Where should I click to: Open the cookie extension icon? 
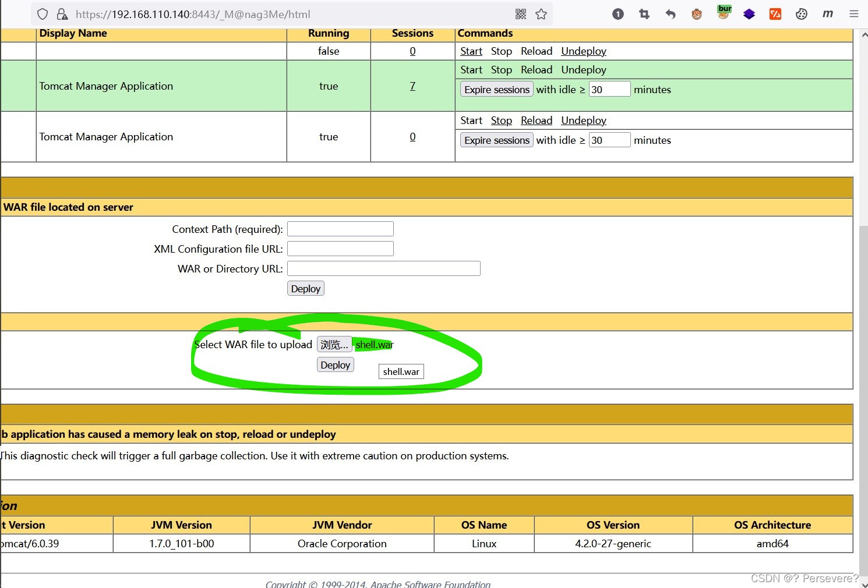(802, 14)
